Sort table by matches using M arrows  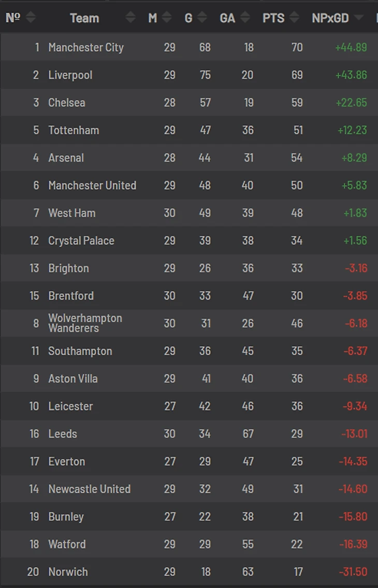(x=166, y=18)
